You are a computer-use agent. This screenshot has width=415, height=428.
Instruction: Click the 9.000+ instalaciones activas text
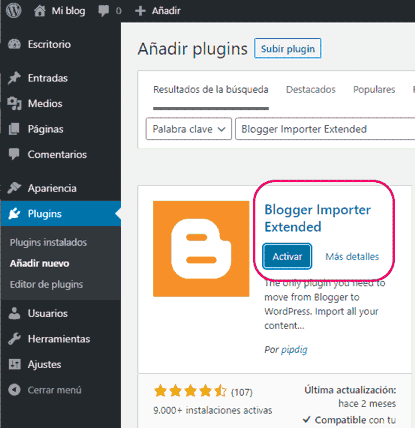(213, 410)
